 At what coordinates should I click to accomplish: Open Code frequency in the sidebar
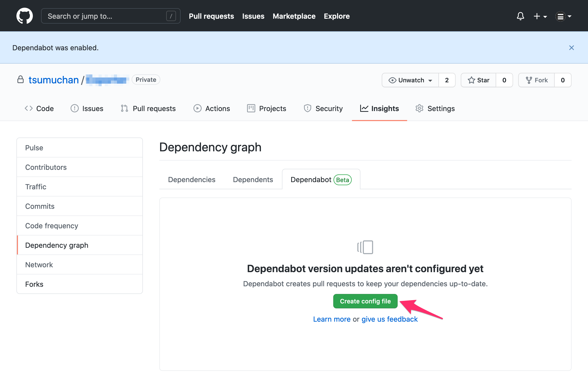(80, 226)
